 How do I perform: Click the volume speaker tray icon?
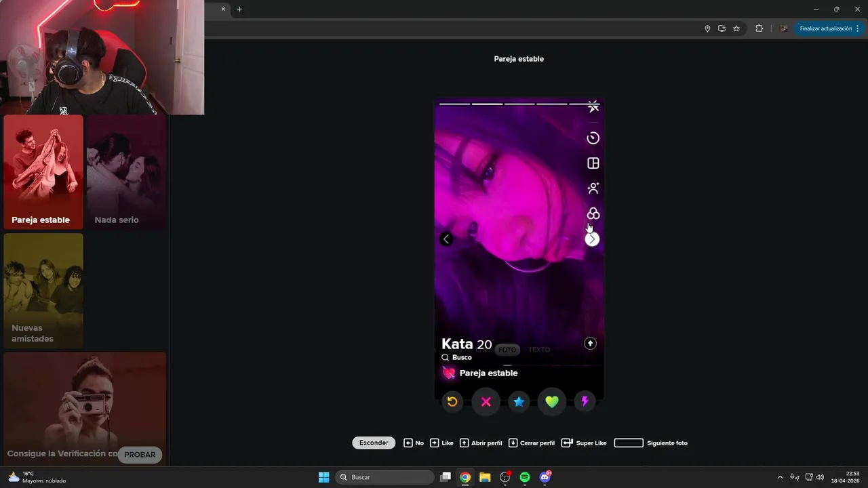(820, 477)
